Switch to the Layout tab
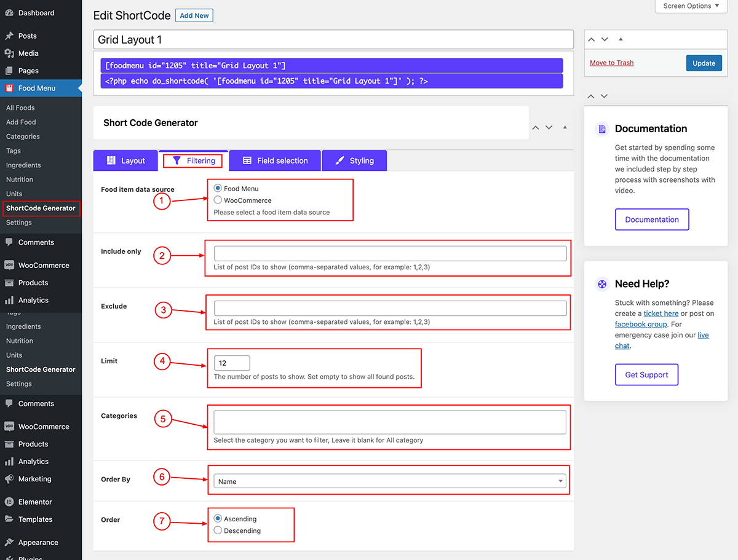The image size is (738, 560). tap(125, 160)
